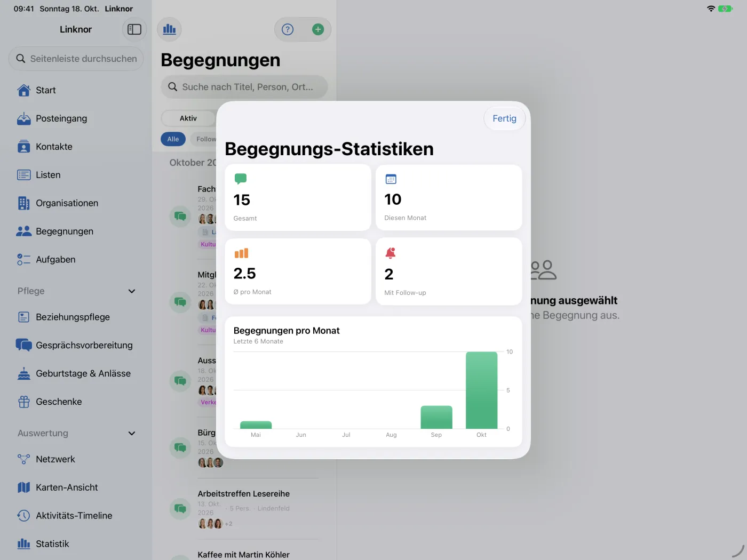Open Statistik in the sidebar
Viewport: 747px width, 560px height.
(76, 544)
